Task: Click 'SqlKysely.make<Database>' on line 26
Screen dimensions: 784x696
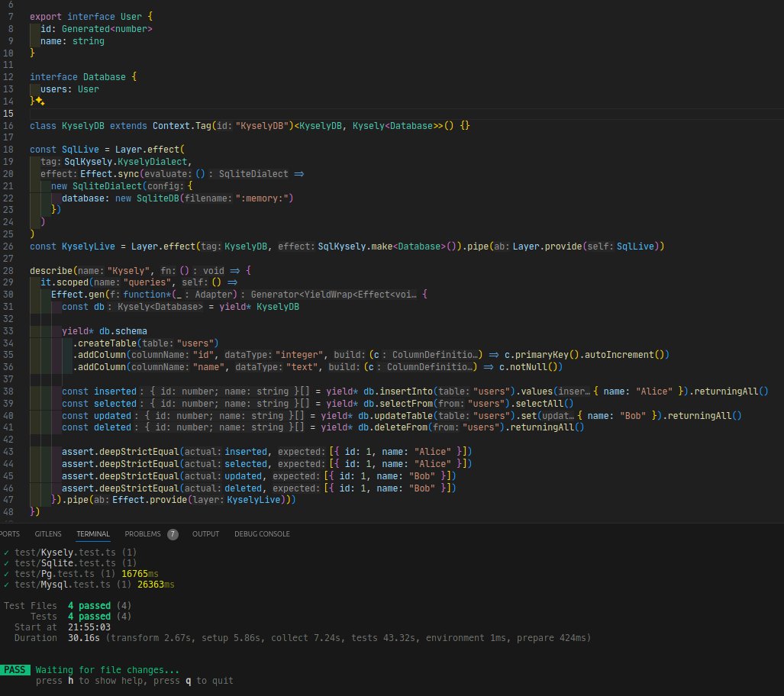Action: (382, 246)
